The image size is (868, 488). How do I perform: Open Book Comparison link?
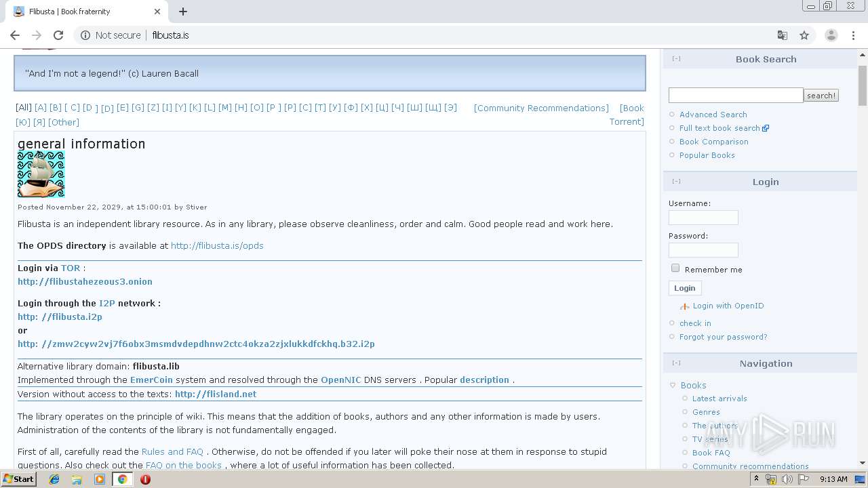click(x=714, y=142)
